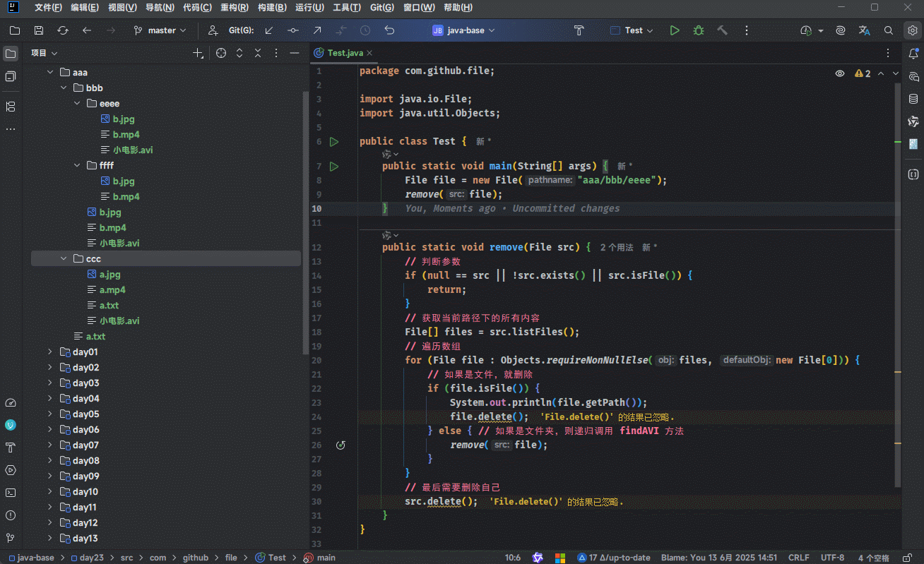The width and height of the screenshot is (924, 564).
Task: Click the Git update project arrow
Action: 269,30
